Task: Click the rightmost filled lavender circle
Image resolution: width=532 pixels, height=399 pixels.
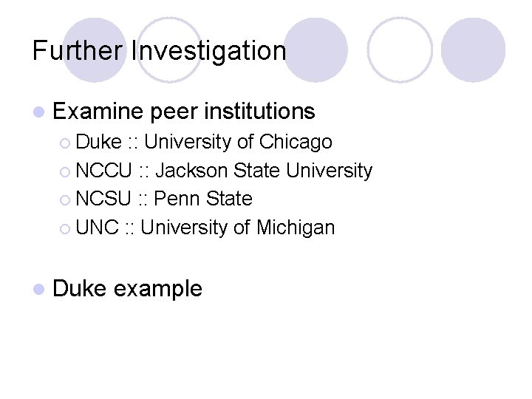Action: click(x=473, y=50)
